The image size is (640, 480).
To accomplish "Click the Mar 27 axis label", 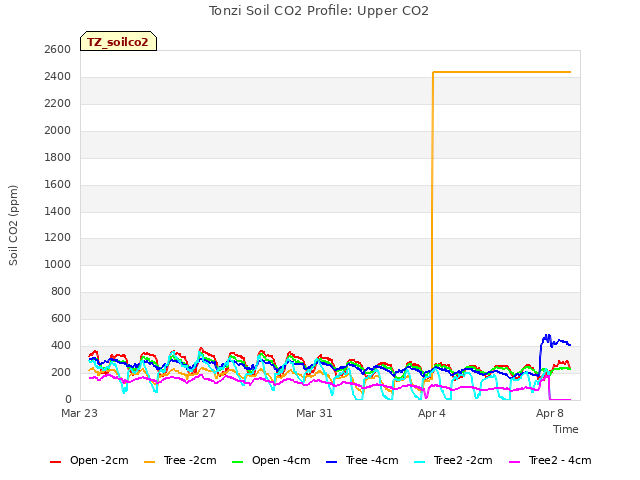I will pyautogui.click(x=197, y=413).
